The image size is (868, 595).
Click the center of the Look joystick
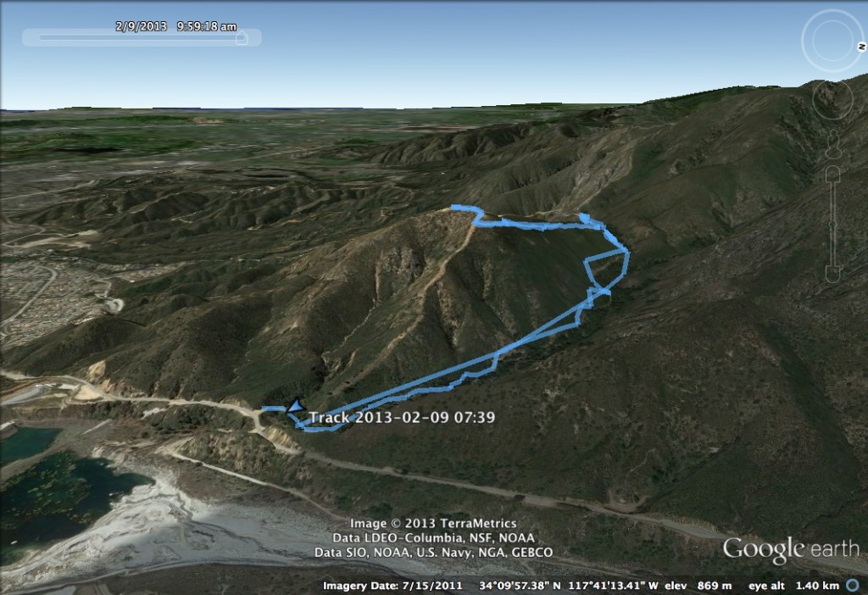[x=832, y=41]
